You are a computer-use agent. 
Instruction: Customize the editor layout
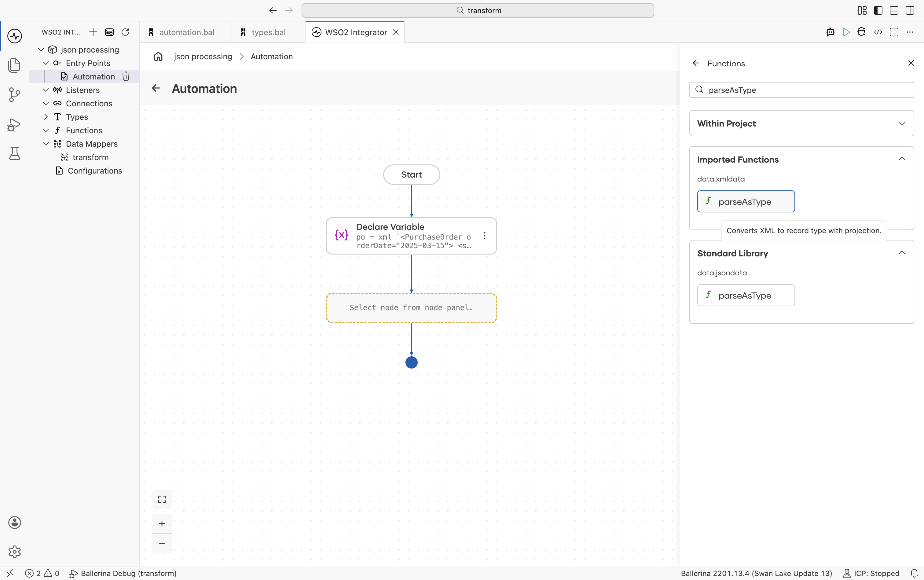tap(862, 10)
